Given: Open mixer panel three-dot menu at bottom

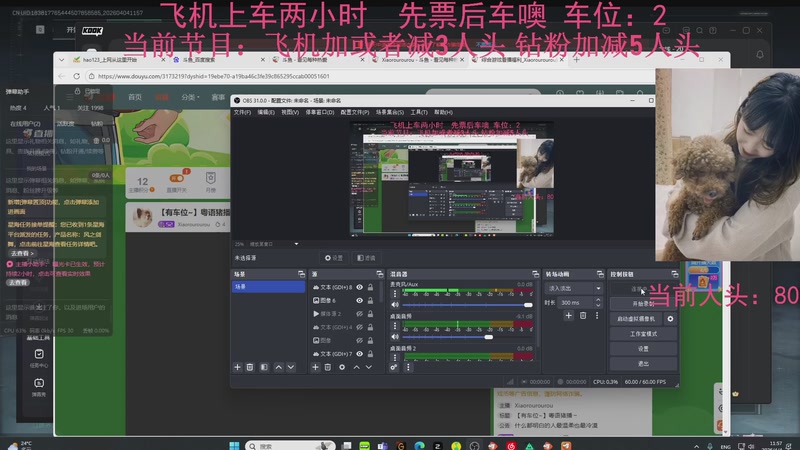Looking at the screenshot, I should click(408, 367).
